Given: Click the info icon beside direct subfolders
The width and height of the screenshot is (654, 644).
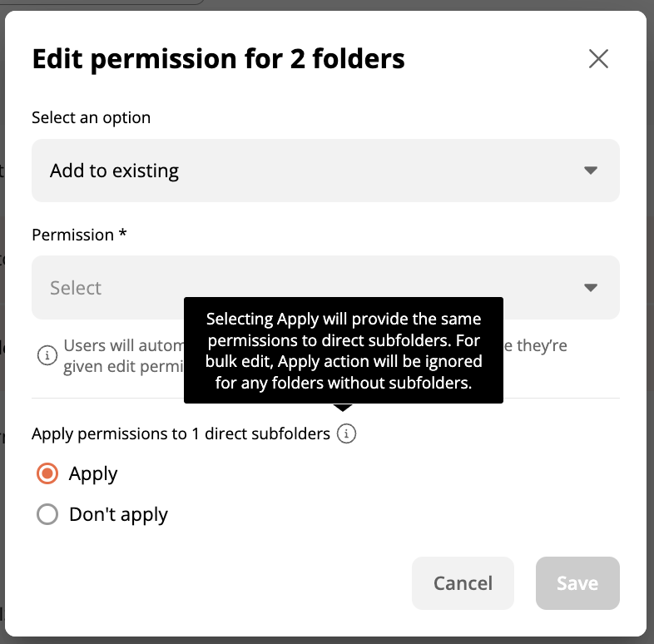Looking at the screenshot, I should point(346,433).
